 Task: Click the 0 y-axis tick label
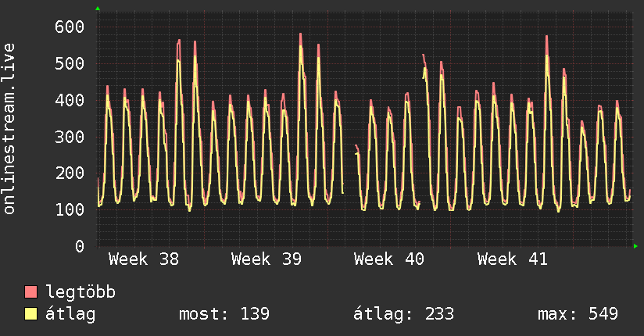[x=80, y=246]
